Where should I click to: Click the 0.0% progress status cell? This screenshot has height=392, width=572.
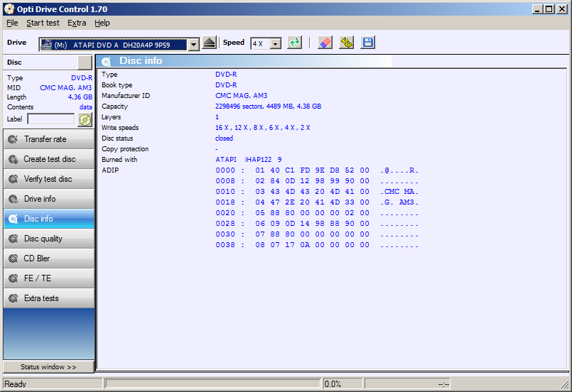[x=342, y=383]
